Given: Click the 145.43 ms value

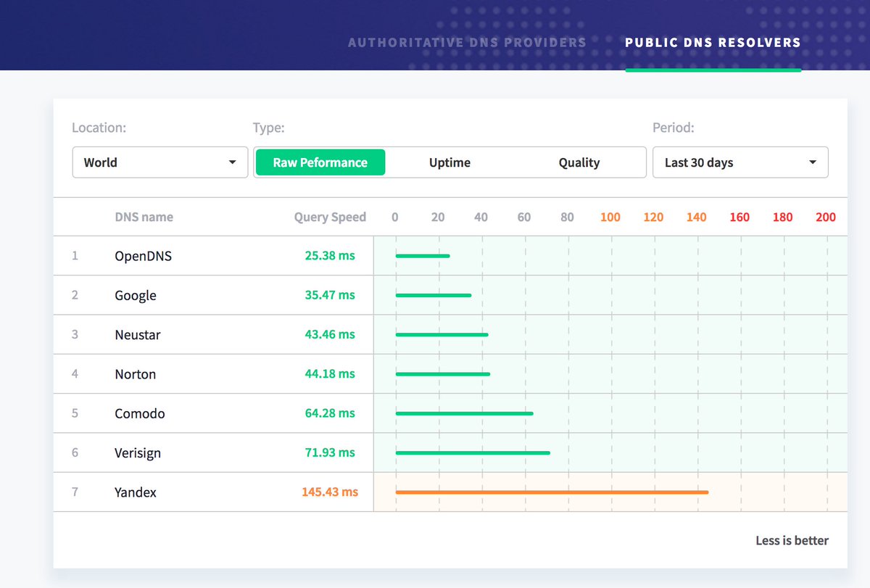Looking at the screenshot, I should pos(330,492).
